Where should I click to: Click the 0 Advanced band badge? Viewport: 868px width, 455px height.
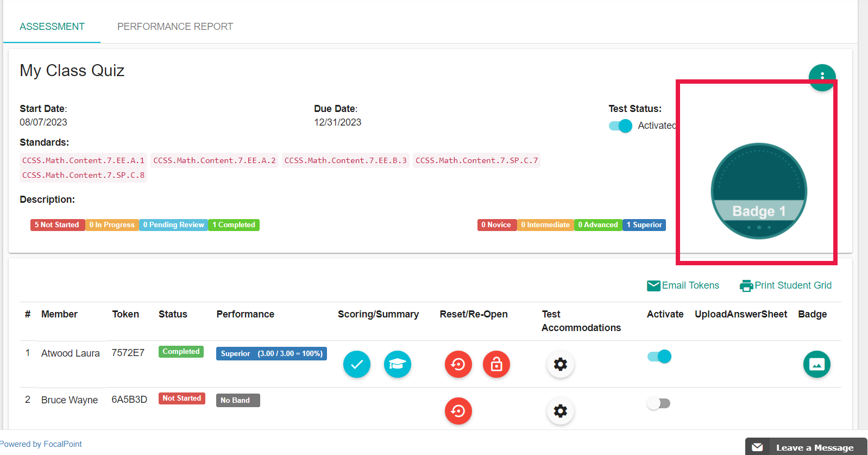598,225
